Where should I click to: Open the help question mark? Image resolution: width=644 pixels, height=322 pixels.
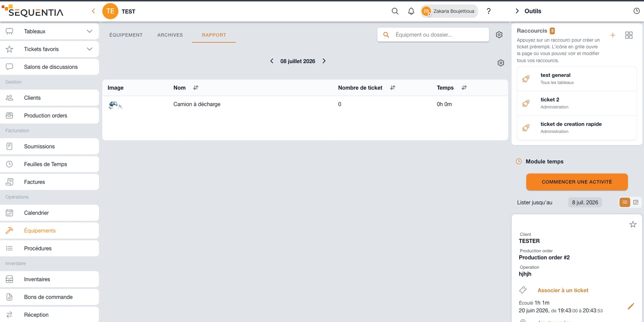coord(489,11)
